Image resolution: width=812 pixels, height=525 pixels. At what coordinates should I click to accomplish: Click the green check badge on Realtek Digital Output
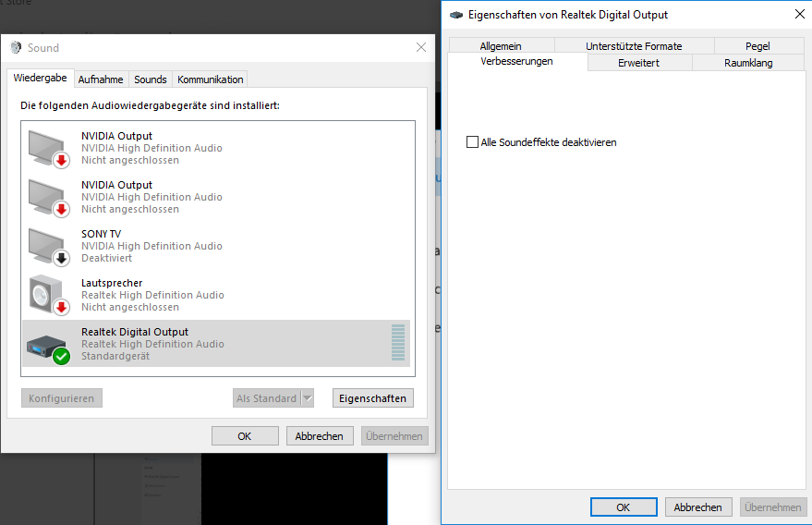click(62, 357)
